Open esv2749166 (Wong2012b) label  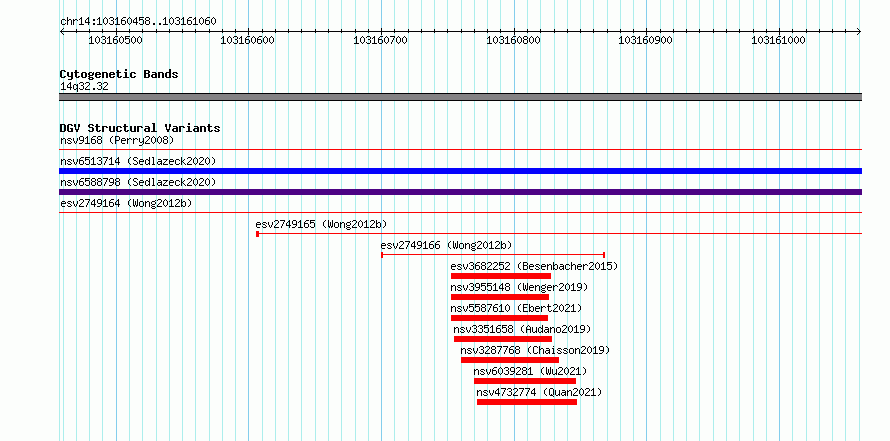point(446,245)
